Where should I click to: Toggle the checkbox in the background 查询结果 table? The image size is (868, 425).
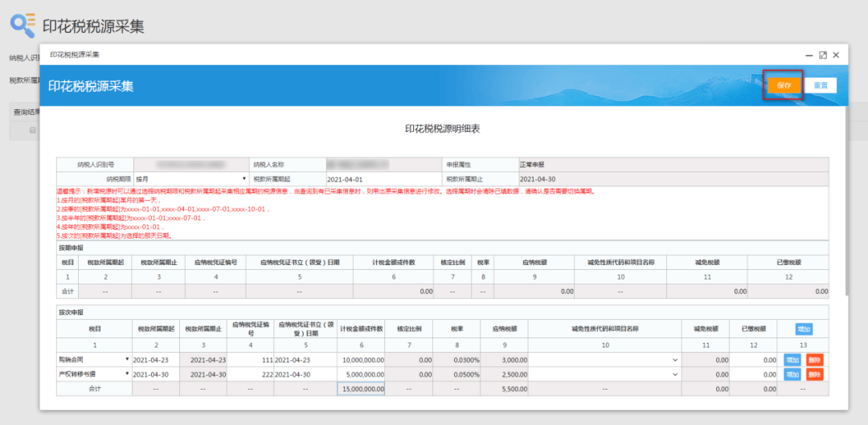pos(33,129)
